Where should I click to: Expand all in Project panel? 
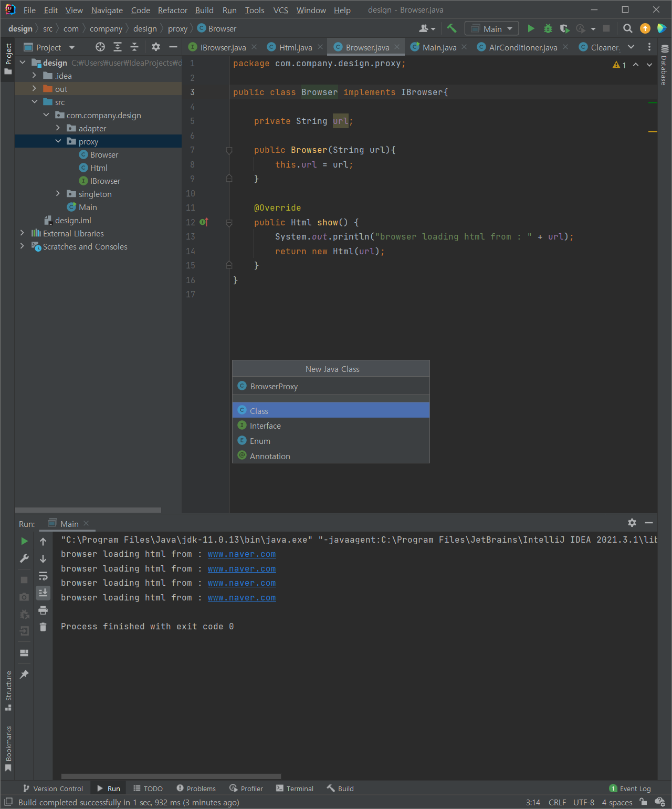(x=118, y=47)
